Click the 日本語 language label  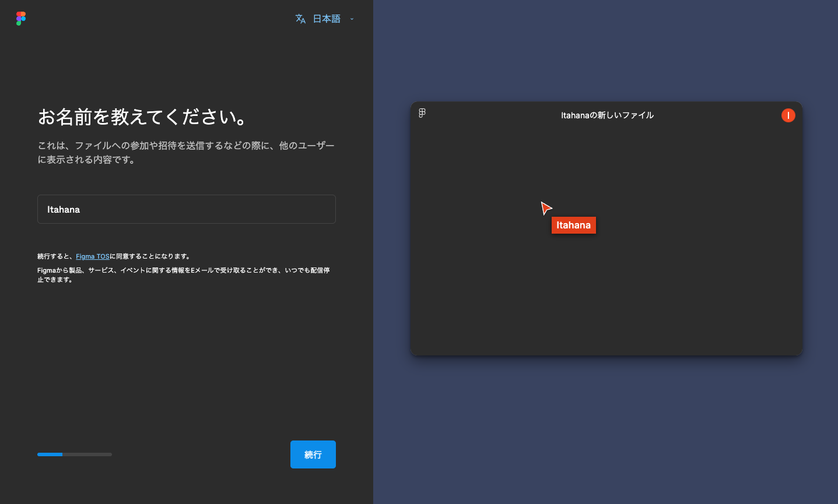click(x=325, y=18)
